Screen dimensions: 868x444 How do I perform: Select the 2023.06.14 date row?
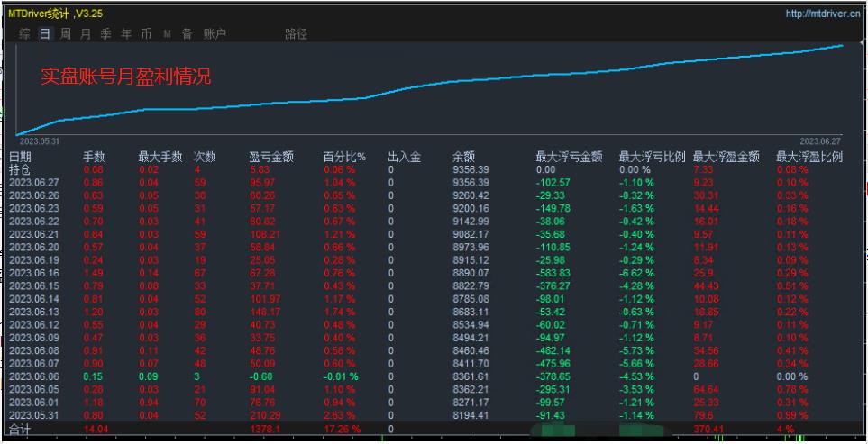click(x=33, y=299)
